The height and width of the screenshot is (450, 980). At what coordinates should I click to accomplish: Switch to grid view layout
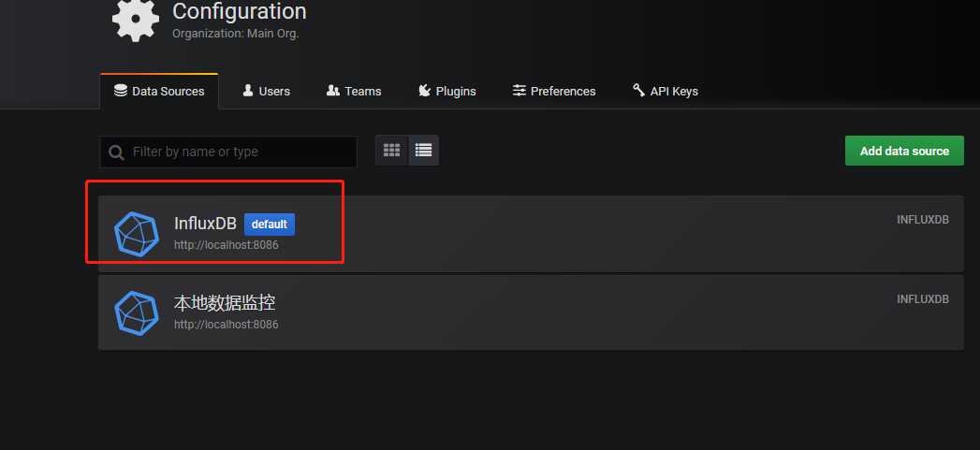click(392, 151)
